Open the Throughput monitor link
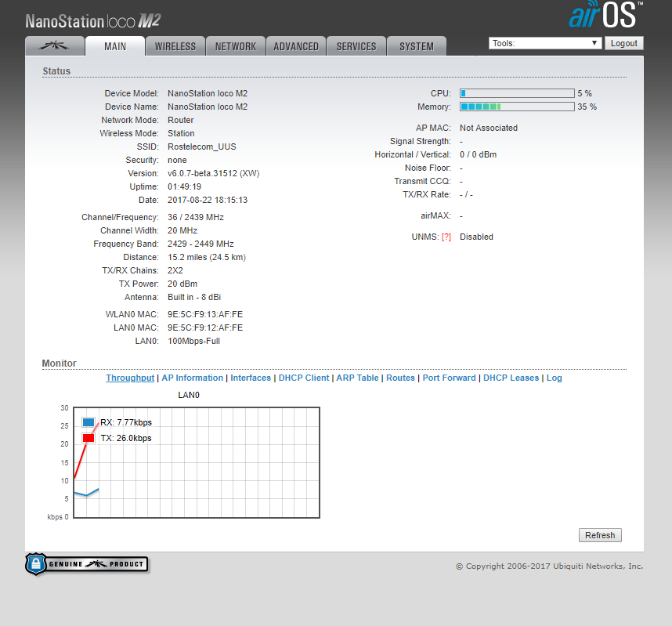The image size is (672, 626). [130, 378]
